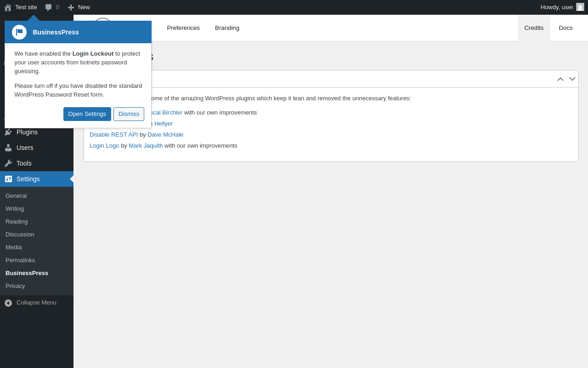Viewport: 588px width, 368px height.
Task: Click the Collapse Menu arrow icon
Action: point(8,303)
